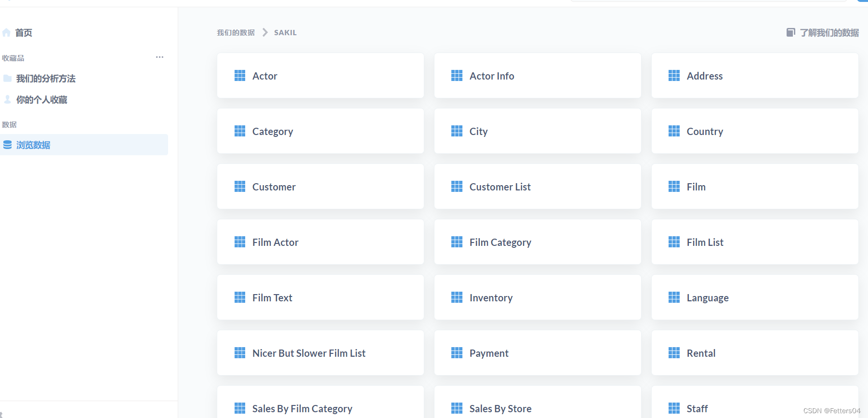Select 浏览数据 in the sidebar
This screenshot has width=868, height=418.
coord(84,145)
